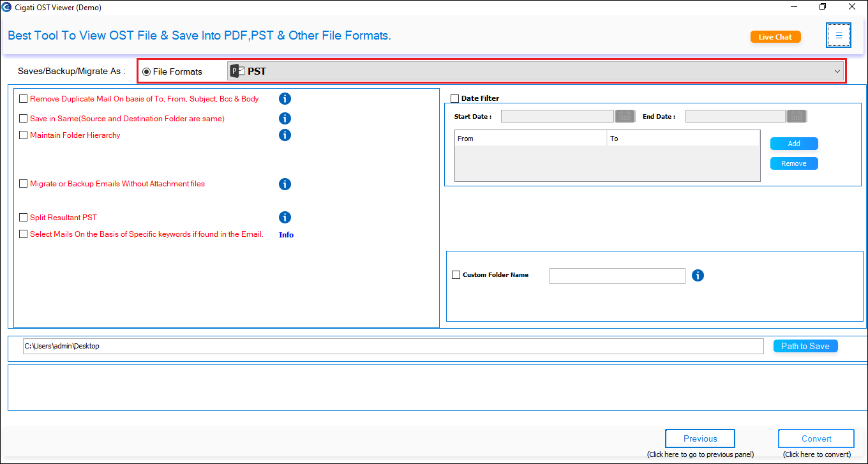868x464 pixels.
Task: Maximize the Cigati OST Viewer window
Action: point(823,7)
